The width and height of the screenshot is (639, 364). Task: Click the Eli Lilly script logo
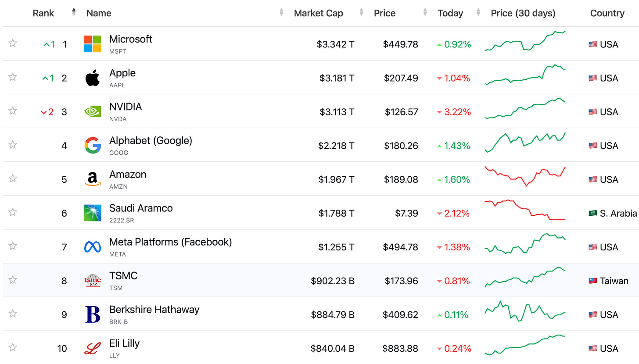click(x=93, y=348)
